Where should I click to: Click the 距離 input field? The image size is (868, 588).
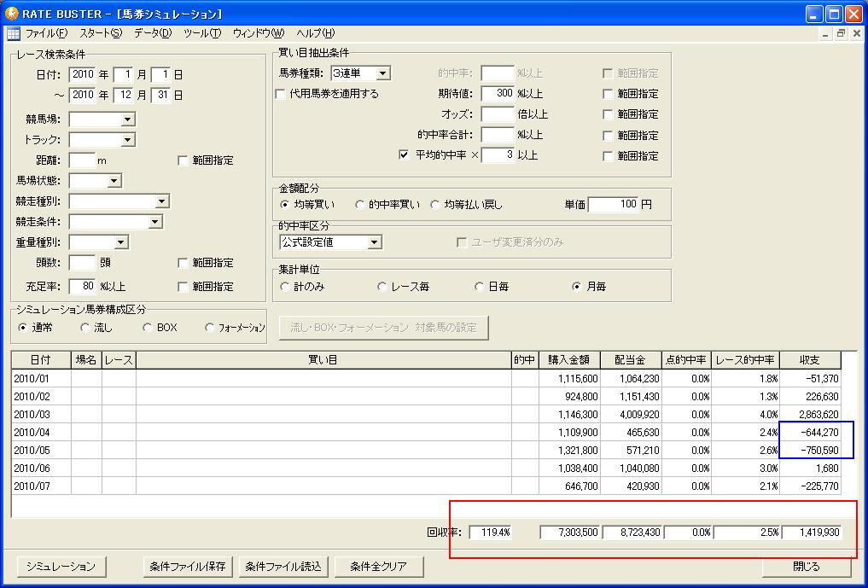click(83, 160)
